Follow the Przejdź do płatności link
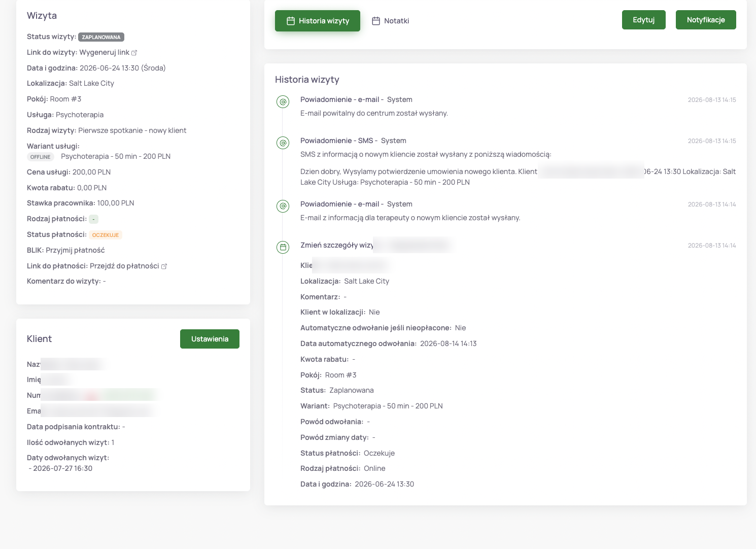 click(x=124, y=266)
